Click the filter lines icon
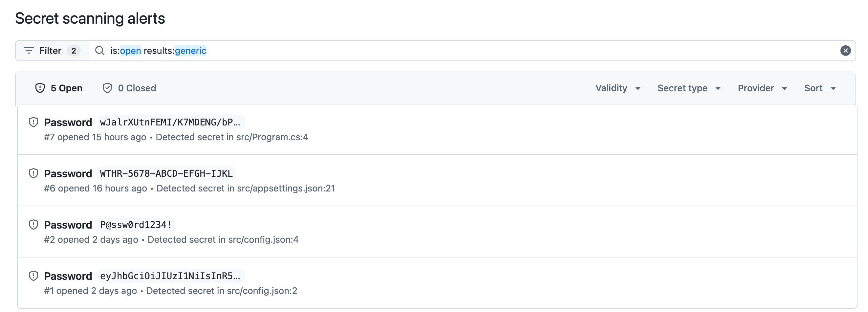 click(29, 51)
